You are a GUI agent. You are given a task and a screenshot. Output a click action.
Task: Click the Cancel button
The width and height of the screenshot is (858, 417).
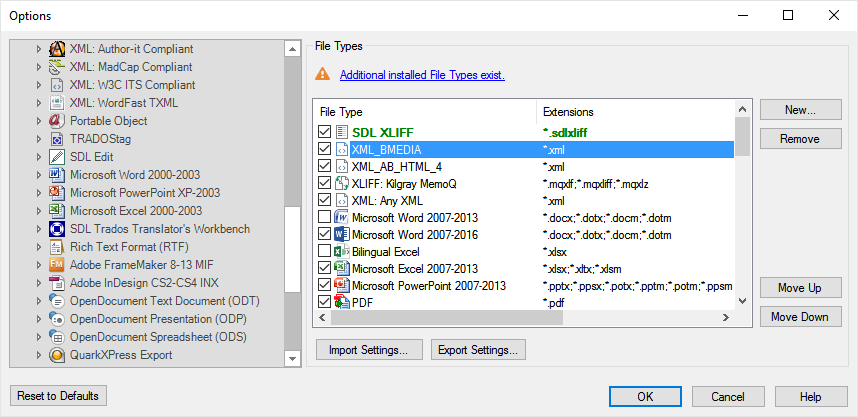click(x=728, y=397)
